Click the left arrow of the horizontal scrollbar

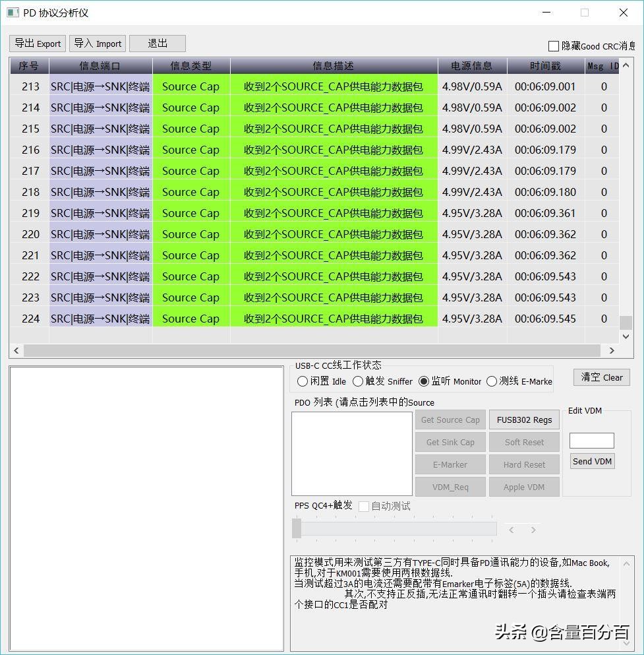(x=15, y=350)
